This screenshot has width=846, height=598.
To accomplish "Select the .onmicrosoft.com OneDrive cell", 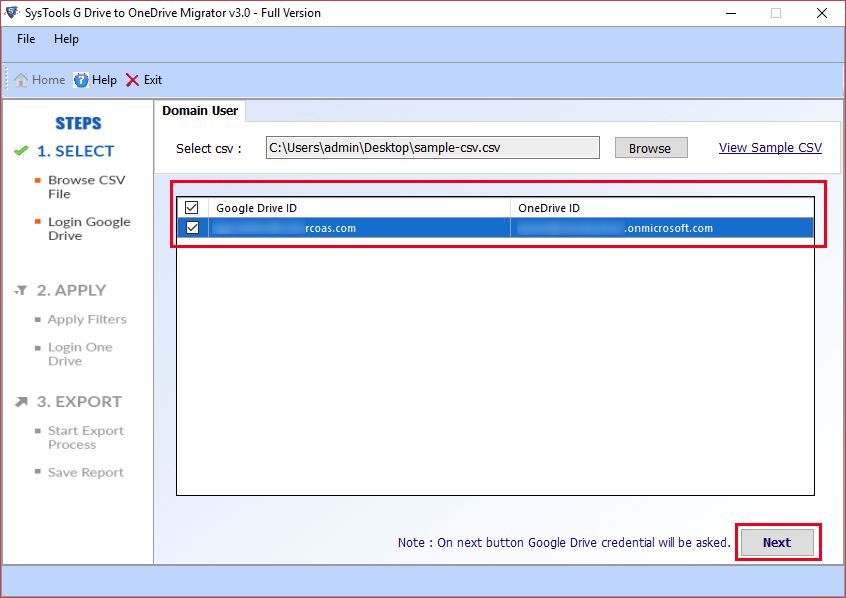I will click(x=662, y=228).
